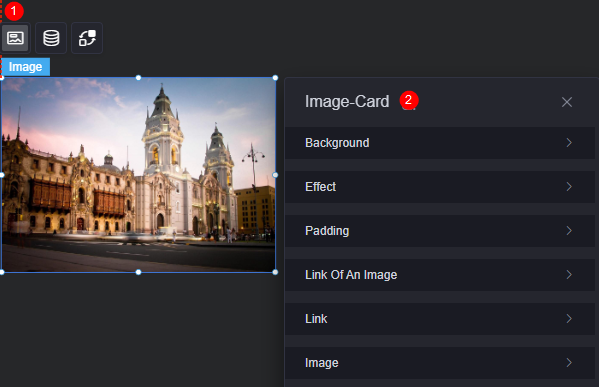Viewport: 599px width, 387px height.
Task: Click the blue Image label tag
Action: 26,67
